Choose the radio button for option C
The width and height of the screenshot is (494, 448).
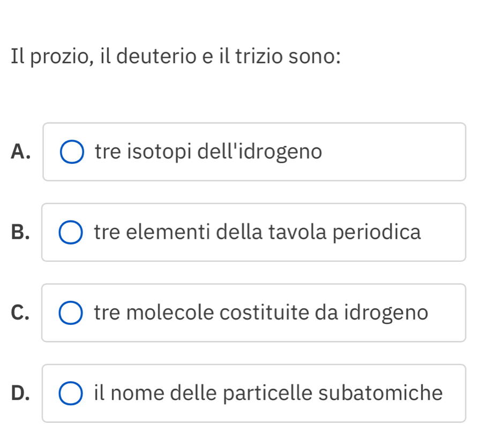click(x=71, y=313)
